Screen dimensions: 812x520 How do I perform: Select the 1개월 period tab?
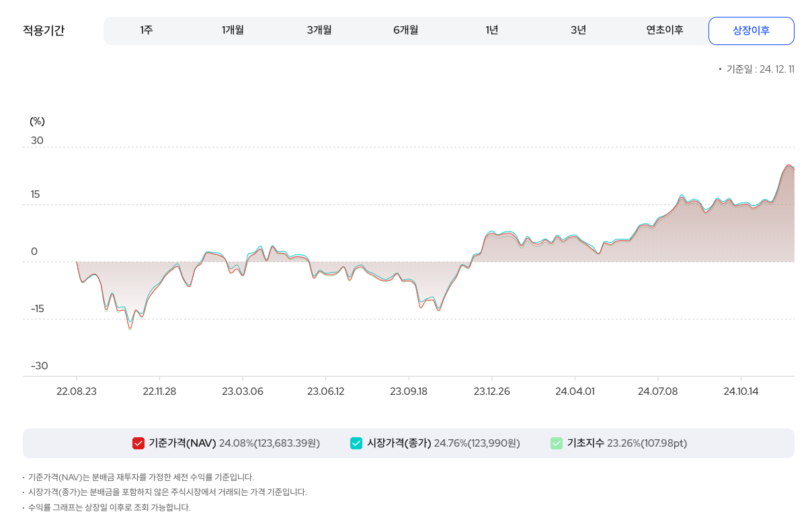[x=233, y=30]
